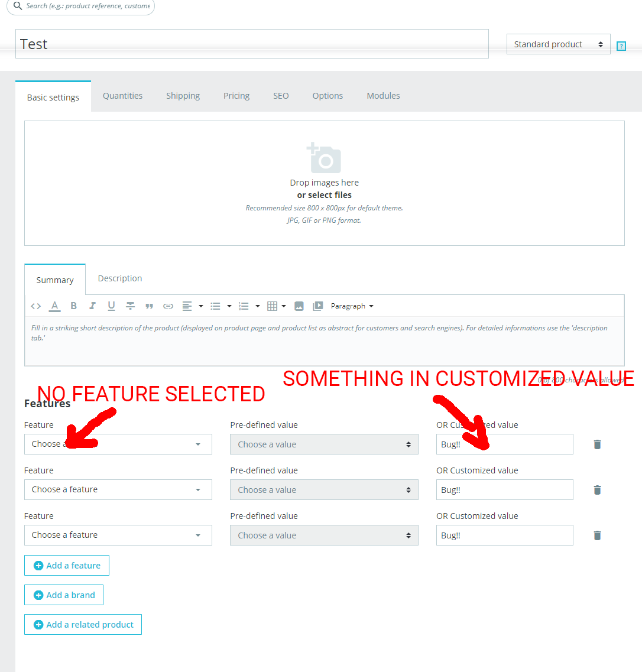Expand the alignment options arrow

tap(200, 306)
